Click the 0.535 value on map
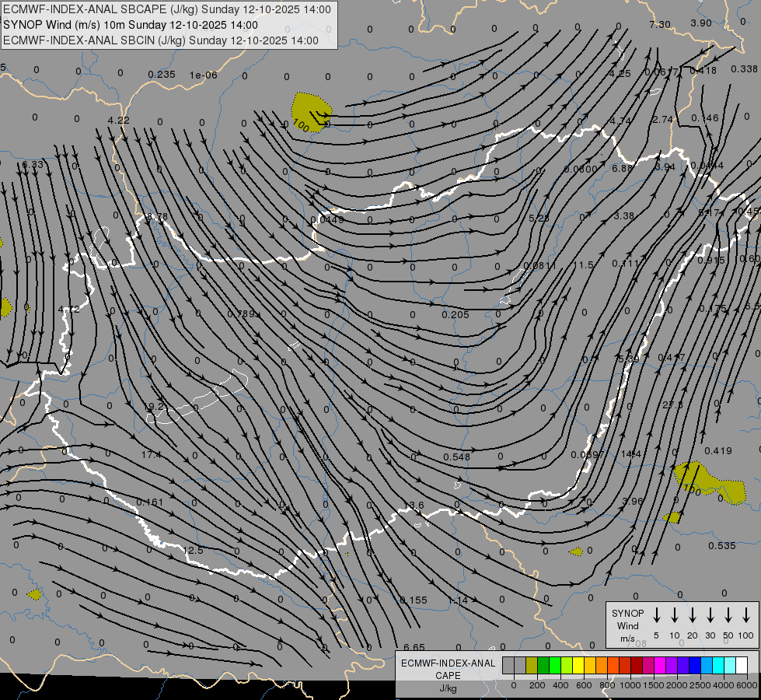761x700 pixels. [721, 545]
